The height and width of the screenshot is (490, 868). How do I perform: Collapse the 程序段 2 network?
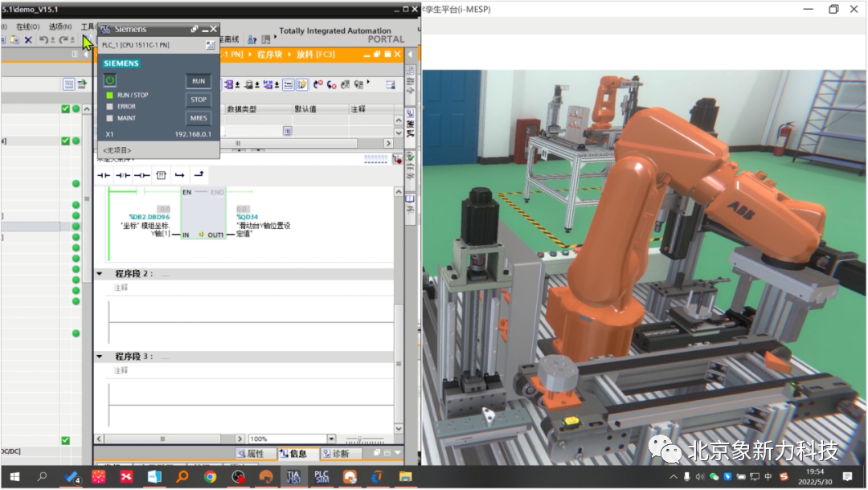[100, 274]
